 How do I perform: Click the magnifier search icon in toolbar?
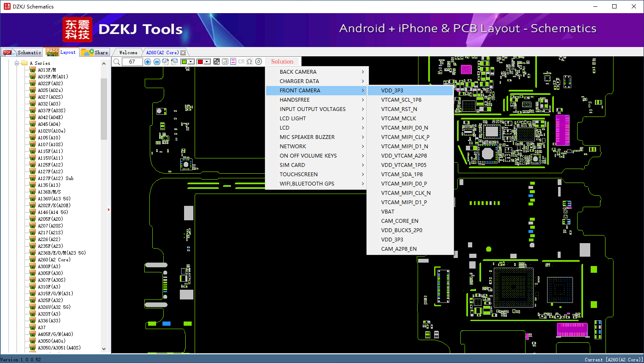(x=117, y=62)
